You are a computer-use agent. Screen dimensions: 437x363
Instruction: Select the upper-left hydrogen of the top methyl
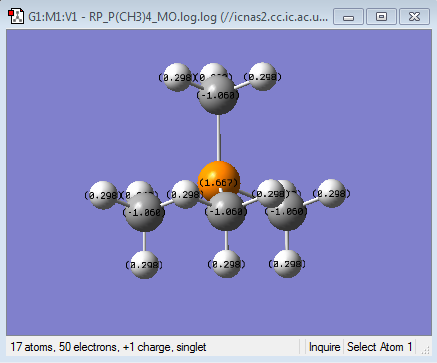[177, 77]
